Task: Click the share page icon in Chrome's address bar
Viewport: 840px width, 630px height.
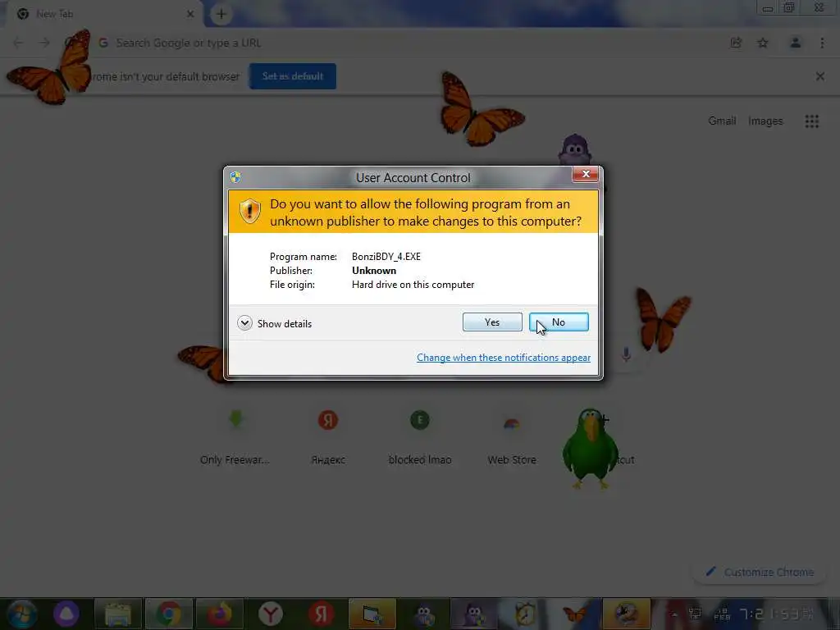Action: (736, 43)
